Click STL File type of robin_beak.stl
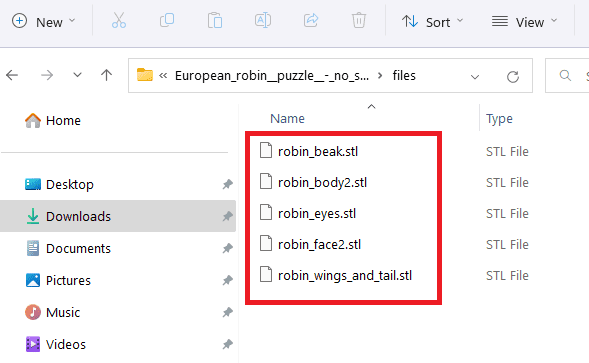The image size is (589, 363). (x=507, y=151)
